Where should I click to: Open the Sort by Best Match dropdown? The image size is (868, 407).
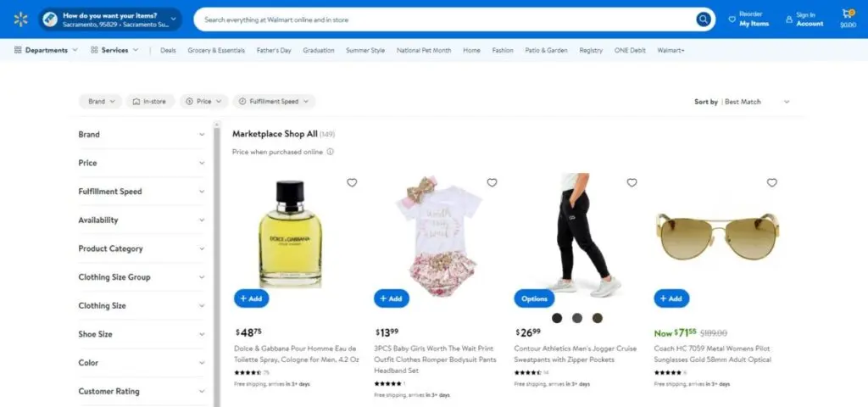click(743, 102)
